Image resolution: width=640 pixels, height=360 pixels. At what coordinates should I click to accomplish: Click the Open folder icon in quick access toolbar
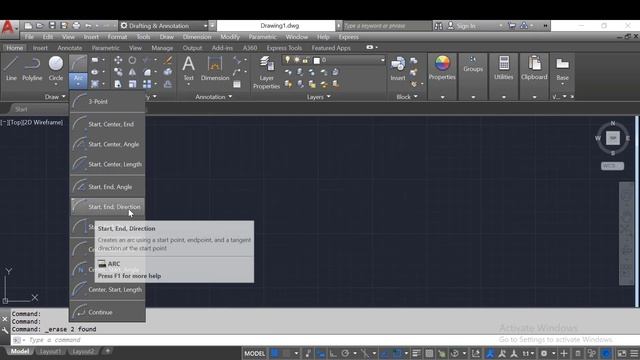tap(40, 26)
